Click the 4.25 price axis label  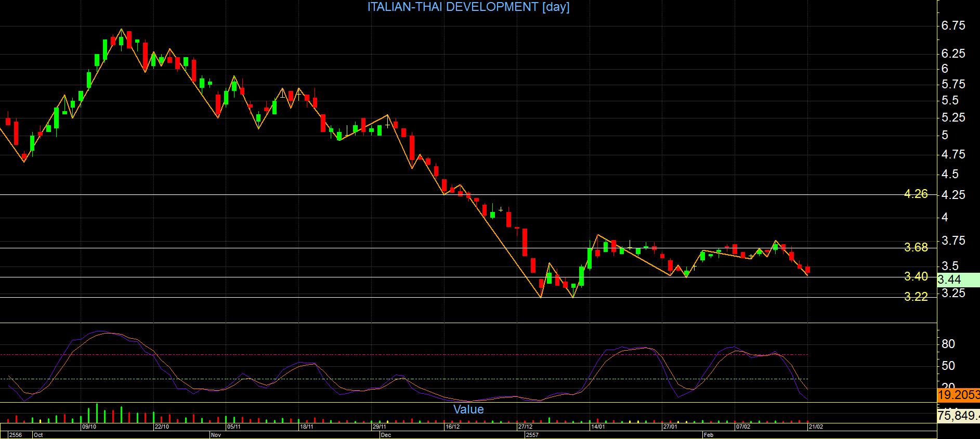point(953,195)
